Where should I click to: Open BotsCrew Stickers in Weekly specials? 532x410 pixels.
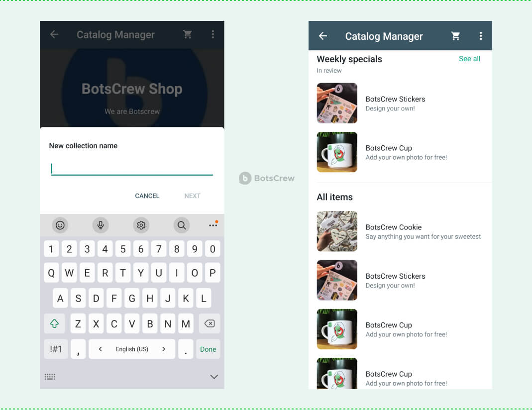(400, 103)
